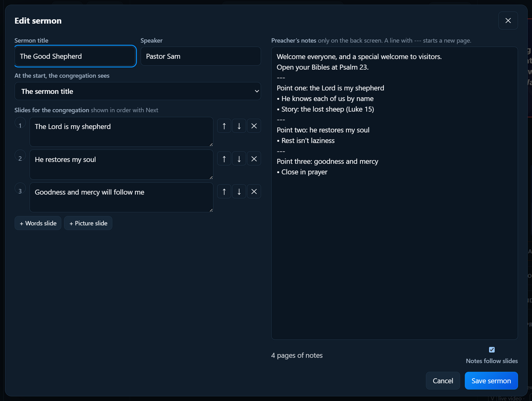Click note line 'Open your Bibles at Psalm 23.'
Image resolution: width=532 pixels, height=401 pixels.
(323, 67)
